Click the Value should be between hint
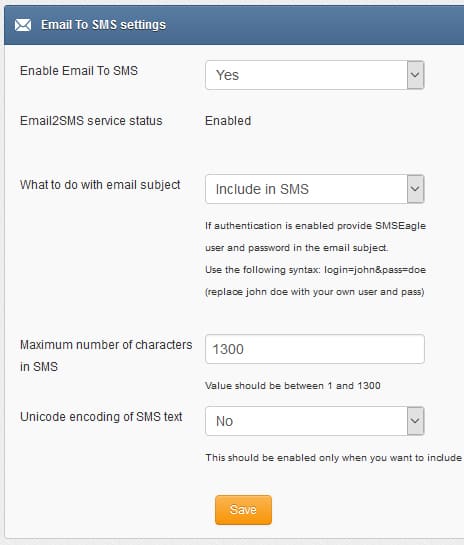Viewport: 464px width, 545px height. [x=293, y=386]
